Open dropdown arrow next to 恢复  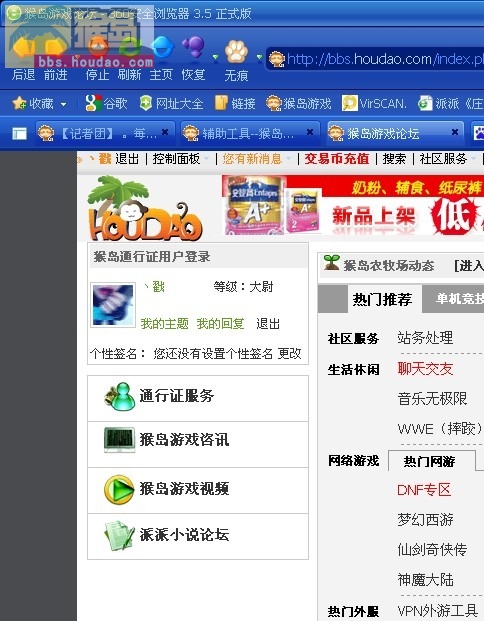tap(215, 58)
